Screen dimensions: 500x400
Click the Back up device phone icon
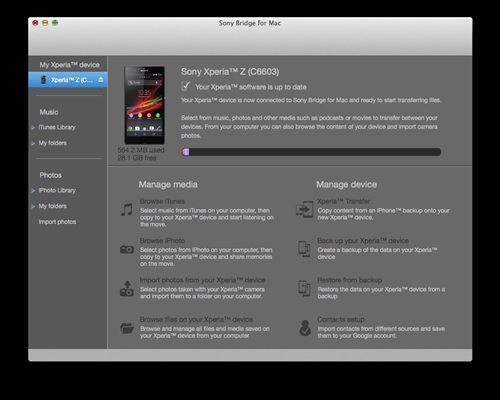(304, 249)
